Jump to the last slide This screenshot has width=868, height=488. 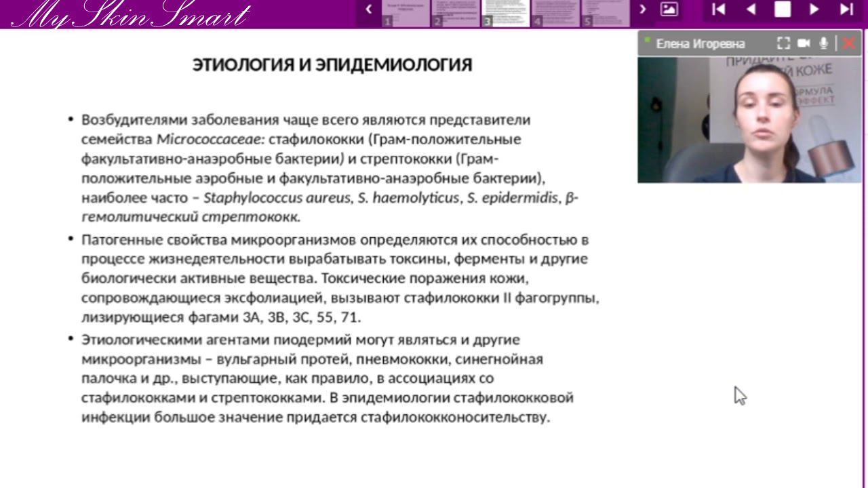[x=846, y=9]
